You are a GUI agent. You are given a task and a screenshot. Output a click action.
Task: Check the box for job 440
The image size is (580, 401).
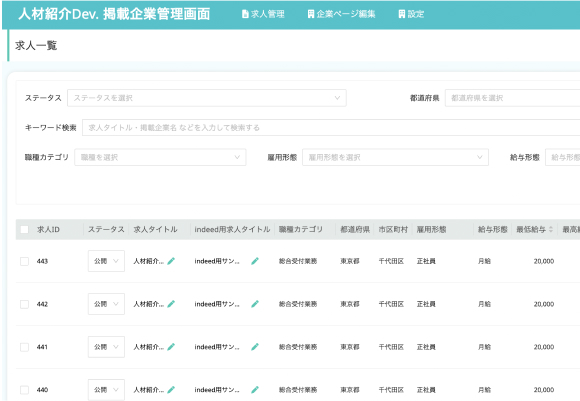24,390
